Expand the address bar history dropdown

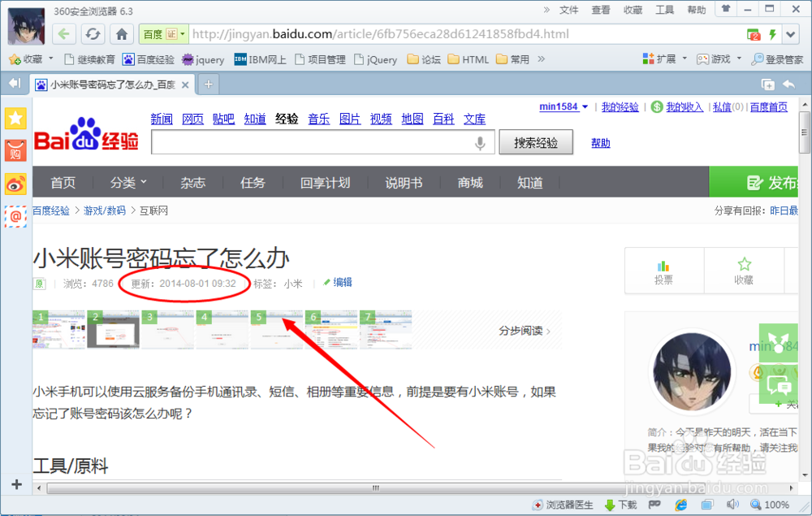click(x=790, y=35)
